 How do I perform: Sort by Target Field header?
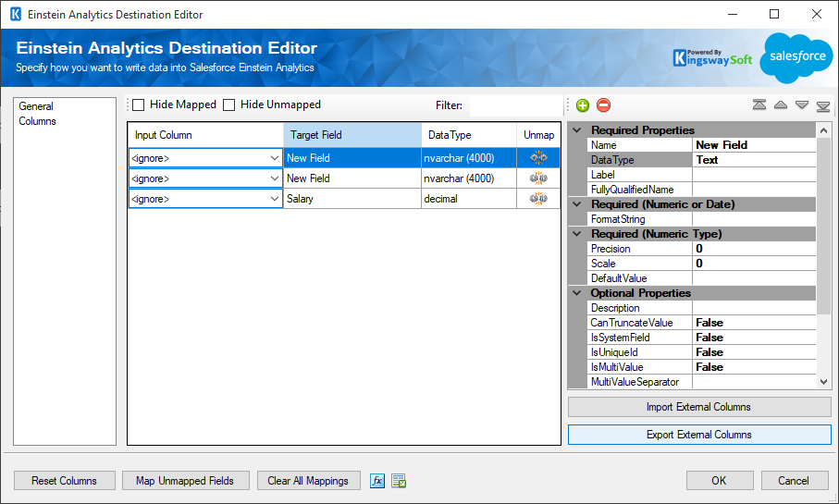352,135
